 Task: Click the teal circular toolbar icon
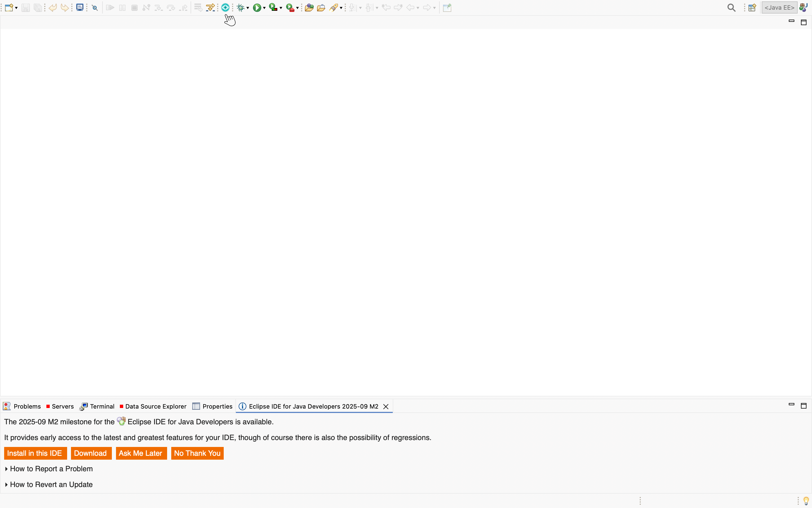point(225,7)
